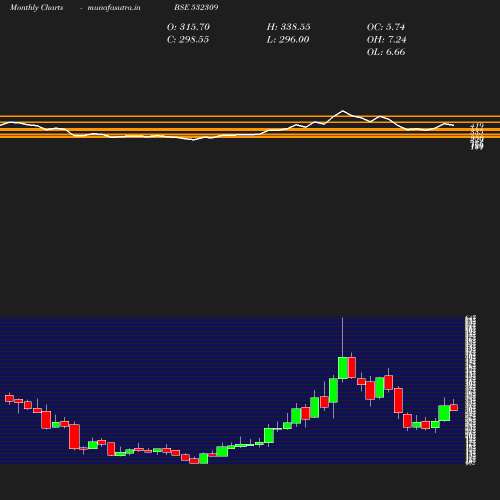Select the low price value L: 296.00
The height and width of the screenshot is (500, 500).
tap(288, 40)
